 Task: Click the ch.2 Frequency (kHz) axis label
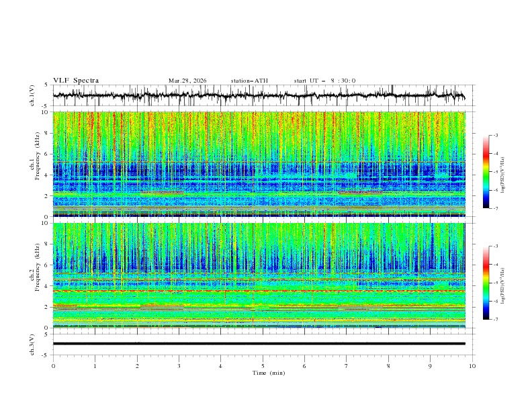pos(34,267)
